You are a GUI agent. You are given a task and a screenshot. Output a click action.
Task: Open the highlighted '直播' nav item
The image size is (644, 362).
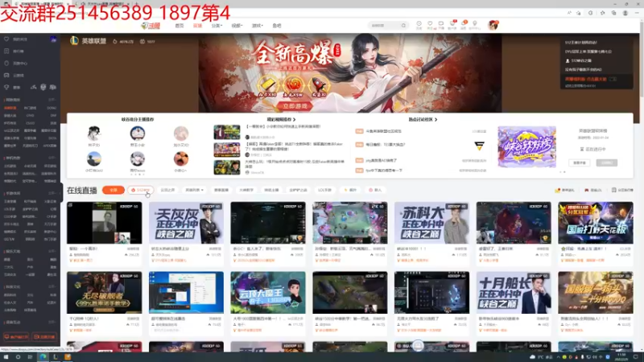pyautogui.click(x=197, y=26)
